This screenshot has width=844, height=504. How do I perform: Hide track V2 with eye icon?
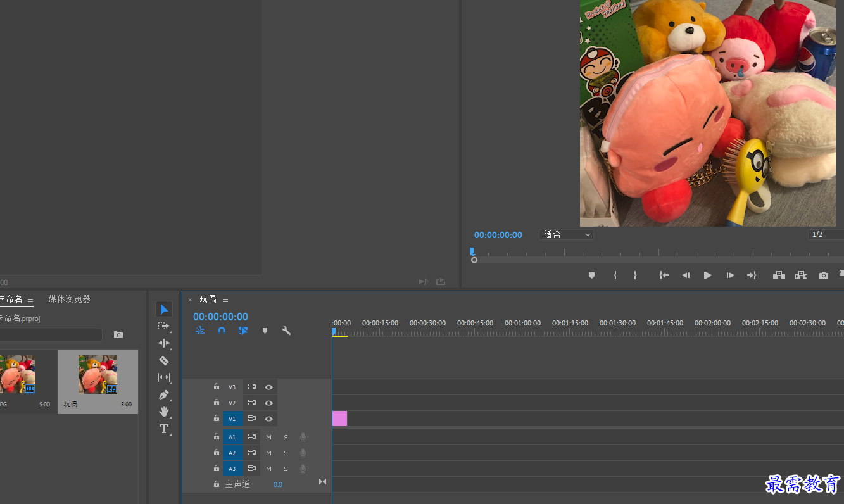coord(268,403)
